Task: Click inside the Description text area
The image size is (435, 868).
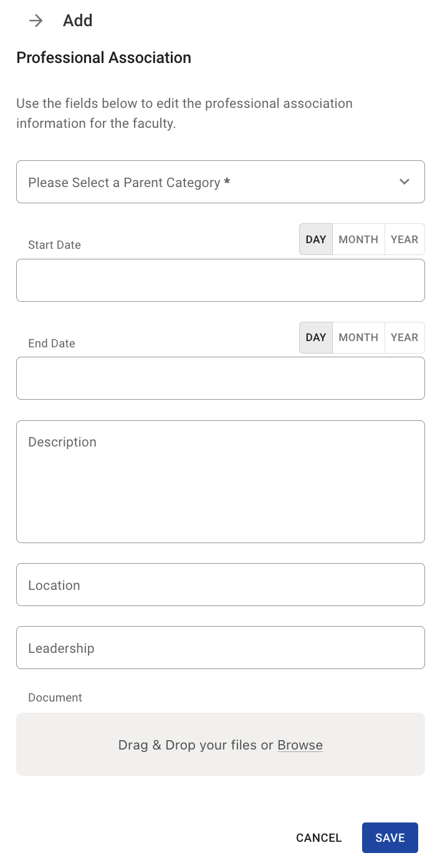Action: 220,481
